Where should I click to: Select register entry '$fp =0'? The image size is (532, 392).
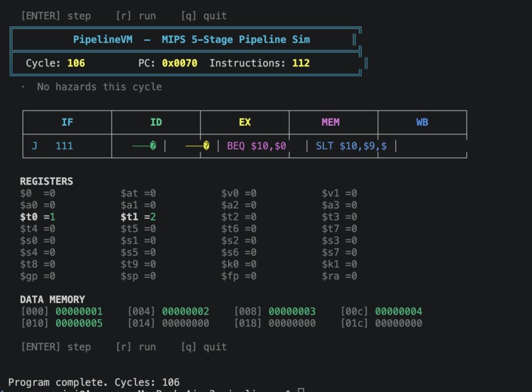point(239,276)
